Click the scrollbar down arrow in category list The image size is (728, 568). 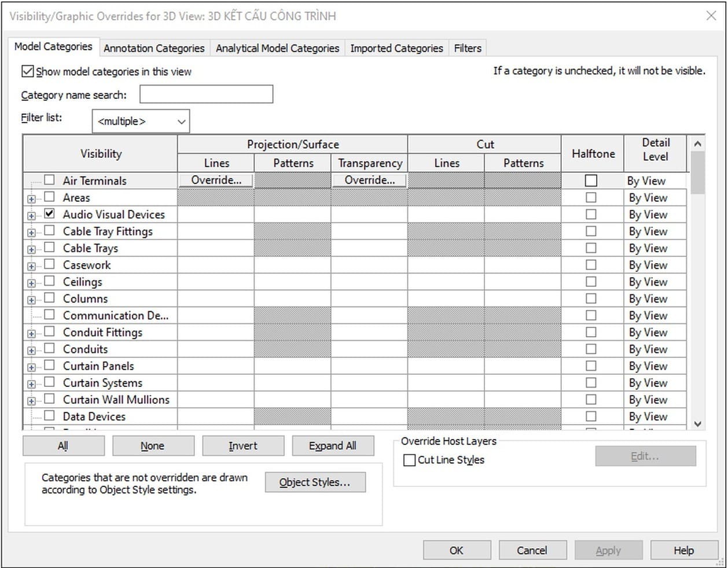[697, 423]
